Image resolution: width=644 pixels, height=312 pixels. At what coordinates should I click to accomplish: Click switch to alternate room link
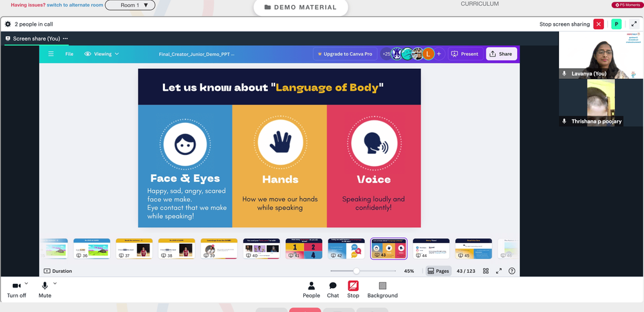[x=75, y=5]
